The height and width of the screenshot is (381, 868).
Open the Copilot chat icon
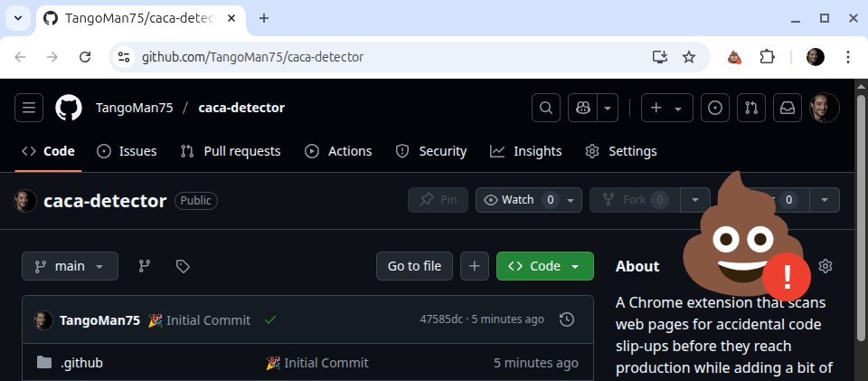click(583, 108)
